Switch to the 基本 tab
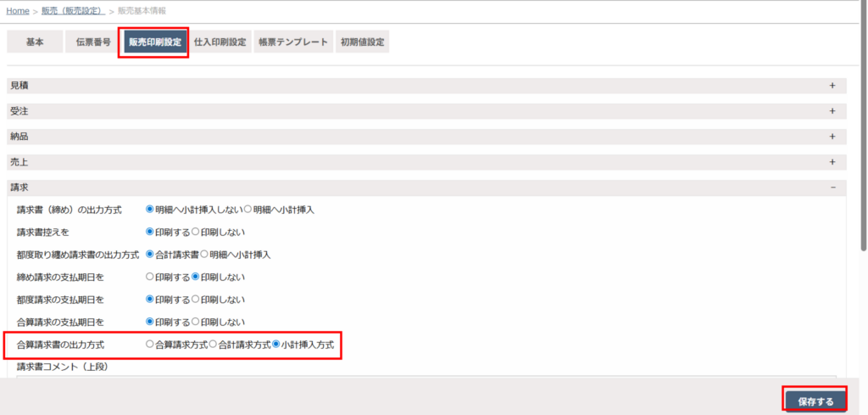The height and width of the screenshot is (415, 868). pos(35,42)
